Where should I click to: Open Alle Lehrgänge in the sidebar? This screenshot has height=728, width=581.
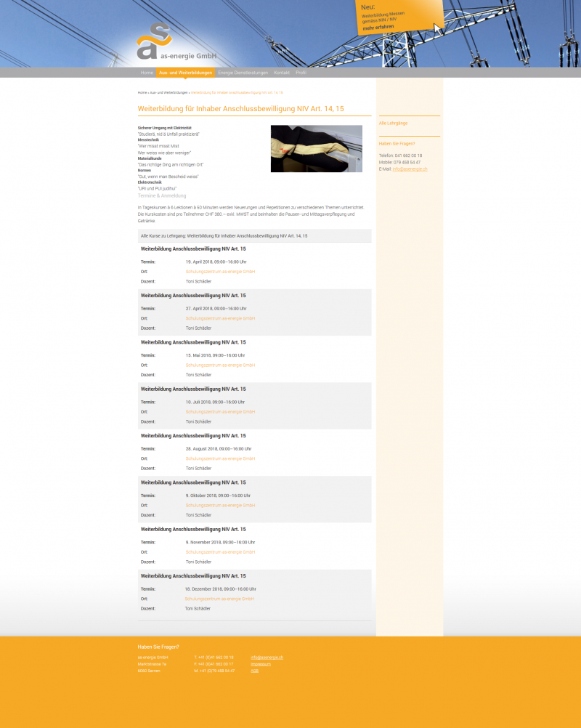point(393,124)
